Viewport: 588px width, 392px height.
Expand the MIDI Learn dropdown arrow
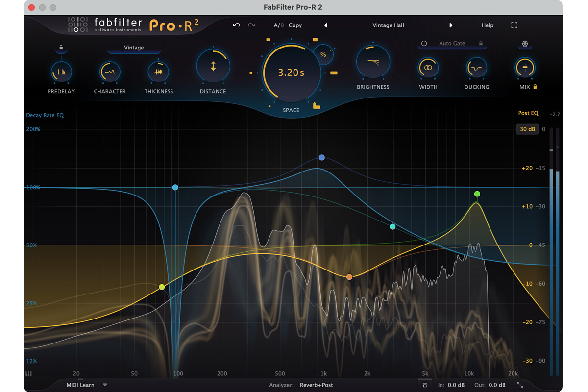[105, 385]
